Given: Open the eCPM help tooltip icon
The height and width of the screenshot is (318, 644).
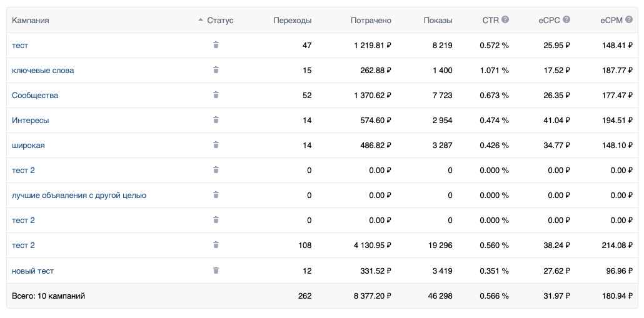Looking at the screenshot, I should tap(629, 20).
